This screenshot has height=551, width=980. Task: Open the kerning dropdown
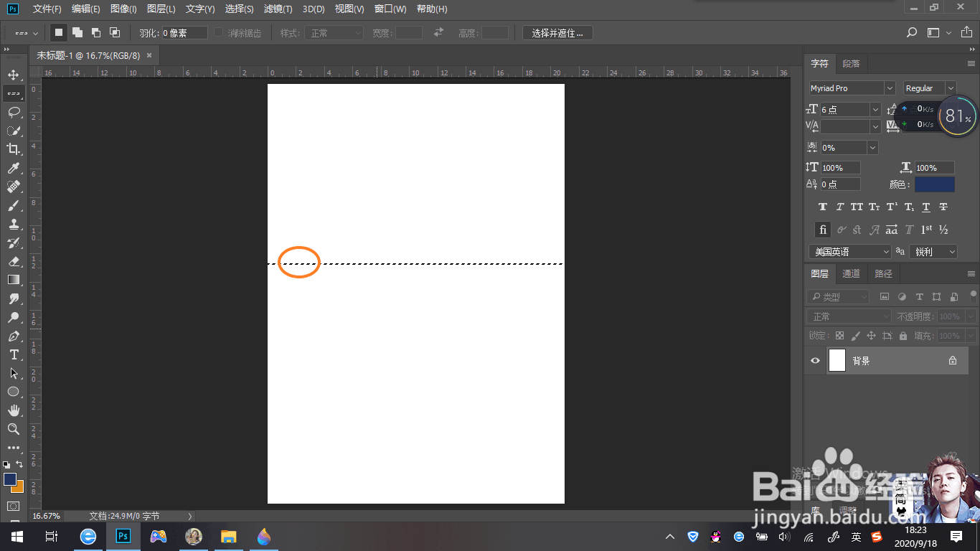(875, 126)
